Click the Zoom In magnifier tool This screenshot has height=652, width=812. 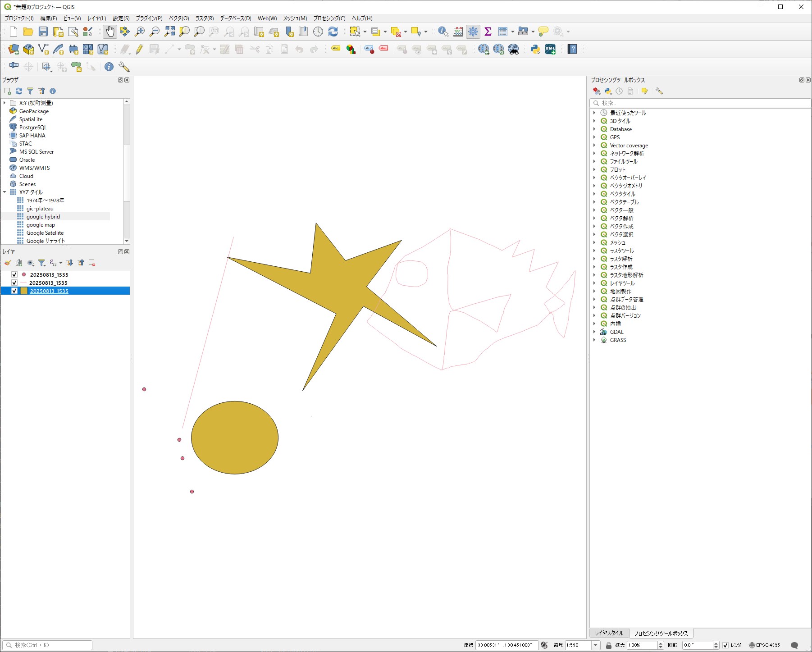coord(140,32)
